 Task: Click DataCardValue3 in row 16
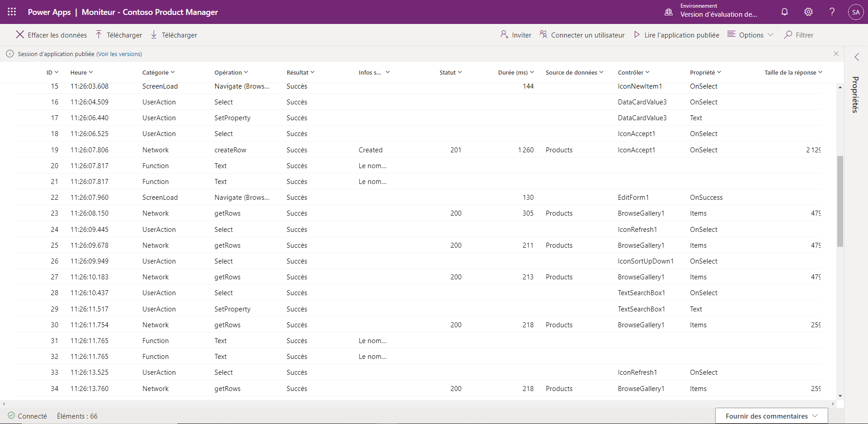pyautogui.click(x=642, y=102)
